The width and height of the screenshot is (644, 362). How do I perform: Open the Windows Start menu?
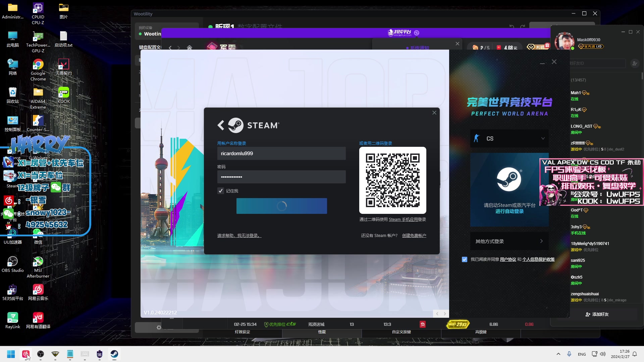tap(11, 354)
